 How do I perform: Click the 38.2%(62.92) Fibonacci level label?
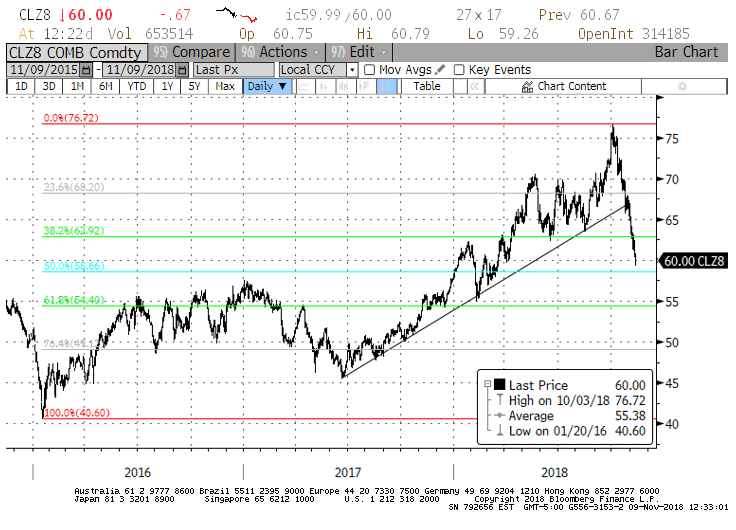(74, 230)
